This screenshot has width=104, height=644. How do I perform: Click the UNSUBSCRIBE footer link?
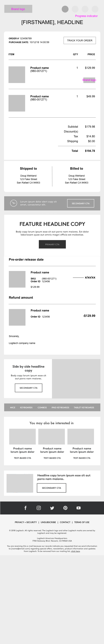(48, 522)
